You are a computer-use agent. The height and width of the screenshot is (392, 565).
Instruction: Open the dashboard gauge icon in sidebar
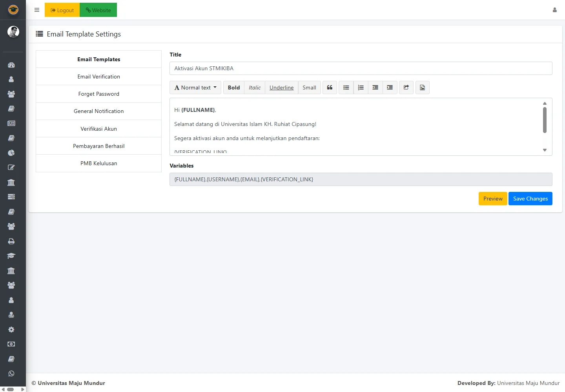pyautogui.click(x=11, y=65)
